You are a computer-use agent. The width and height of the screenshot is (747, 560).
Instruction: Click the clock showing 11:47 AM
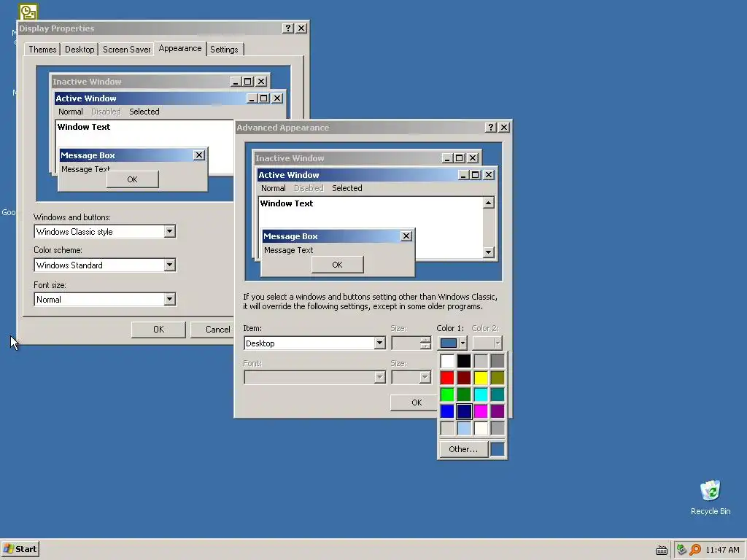722,550
